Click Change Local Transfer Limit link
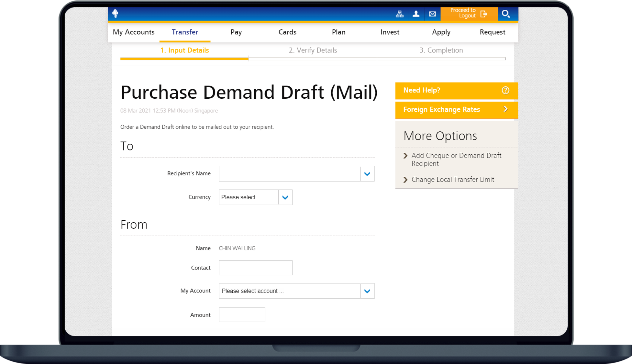This screenshot has width=632, height=364. point(452,180)
